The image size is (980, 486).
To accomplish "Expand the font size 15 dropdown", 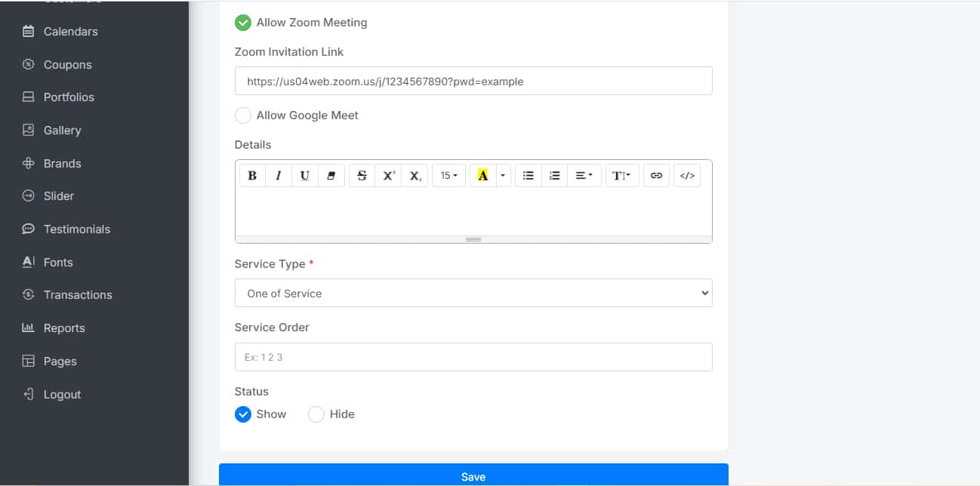I will point(448,176).
